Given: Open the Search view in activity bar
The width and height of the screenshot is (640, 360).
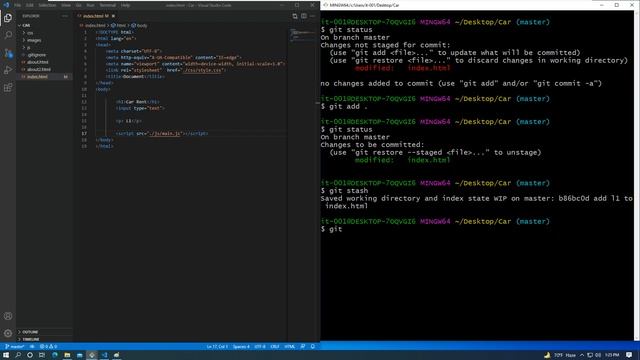Looking at the screenshot, I should pyautogui.click(x=8, y=35).
